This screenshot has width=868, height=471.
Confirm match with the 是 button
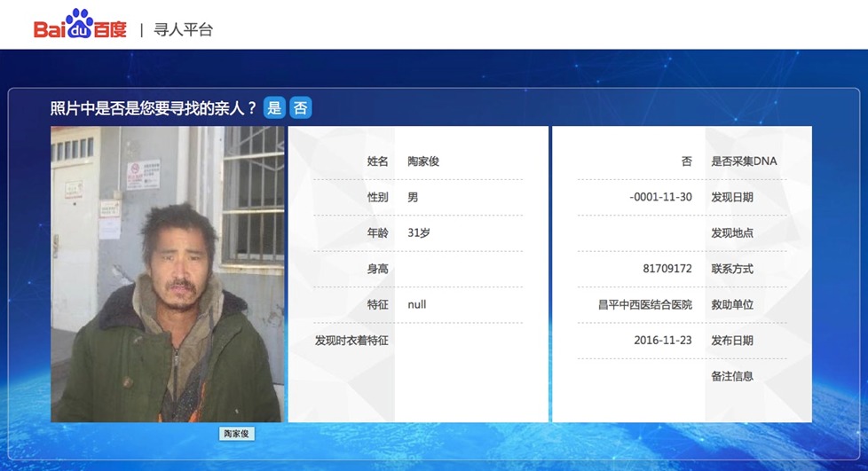click(x=274, y=107)
